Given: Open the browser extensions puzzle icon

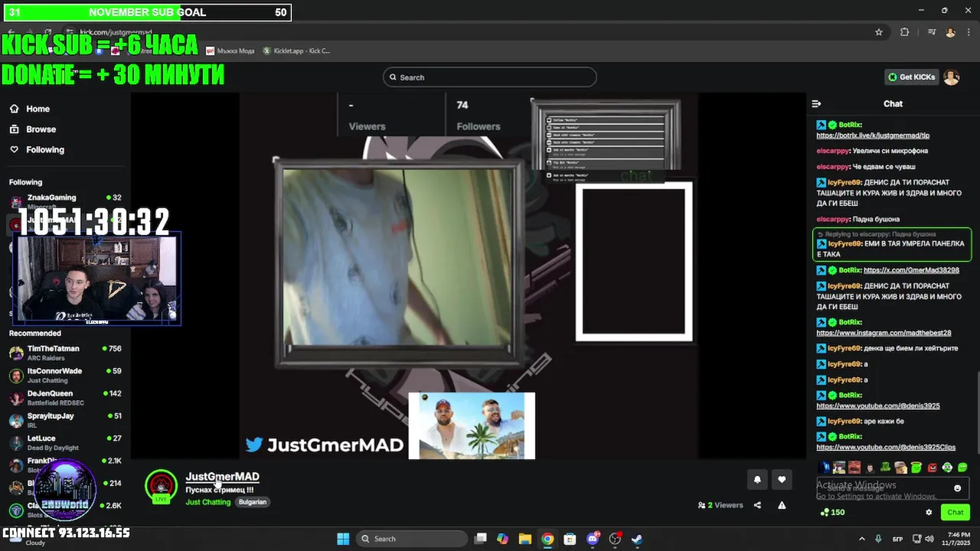Looking at the screenshot, I should (x=904, y=32).
